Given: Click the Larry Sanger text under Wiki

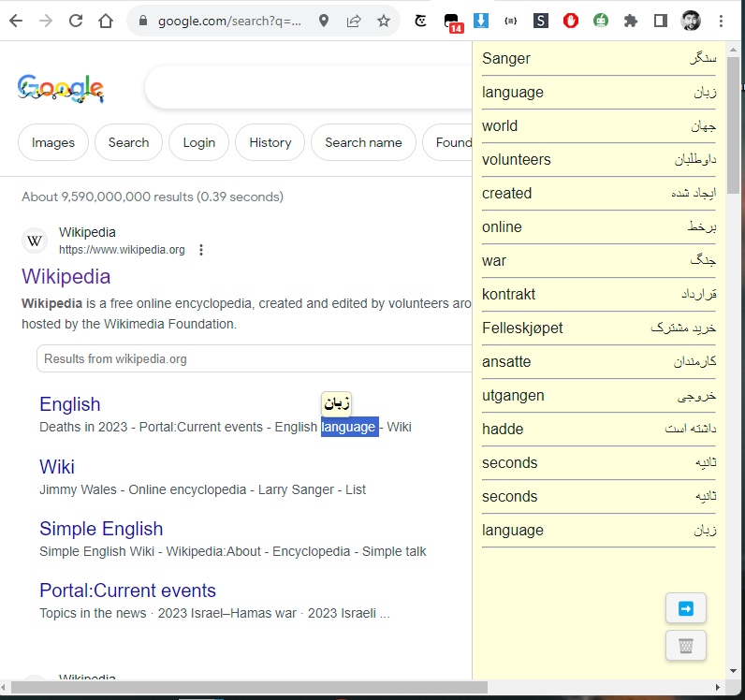Looking at the screenshot, I should tap(296, 489).
